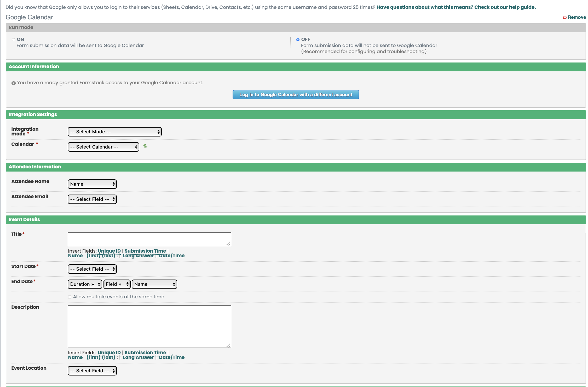The image size is (588, 387).
Task: Click the refresh calendars icon
Action: click(145, 146)
